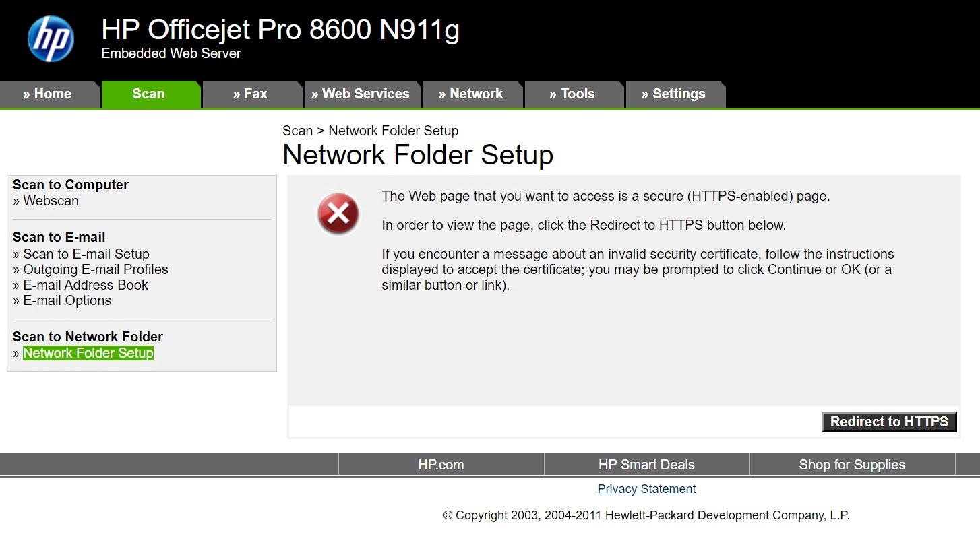Click the red error icon
Screen dimensions: 980x557
pyautogui.click(x=337, y=214)
